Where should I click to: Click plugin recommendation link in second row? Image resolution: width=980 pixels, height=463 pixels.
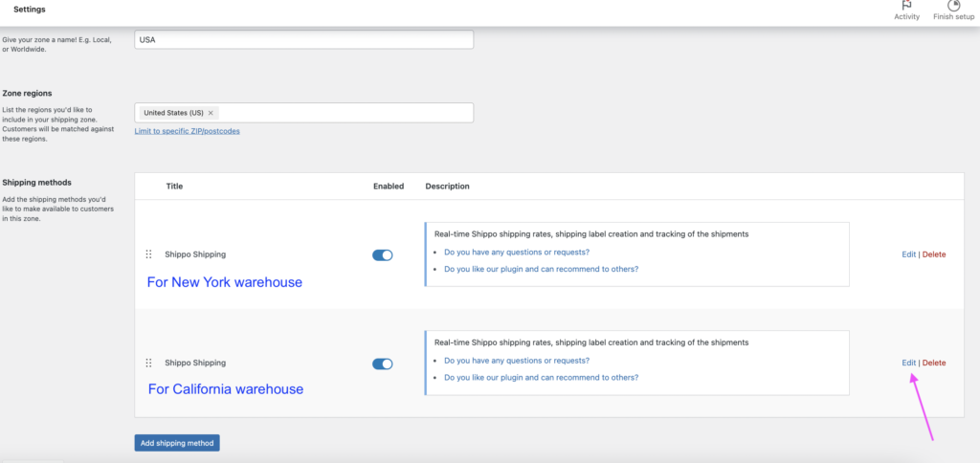[x=542, y=377]
